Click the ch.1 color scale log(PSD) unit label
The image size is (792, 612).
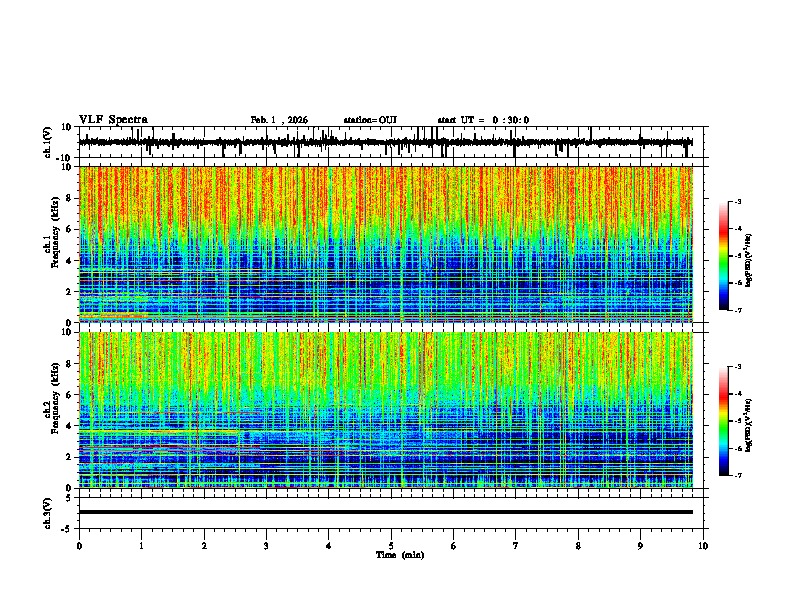click(x=749, y=260)
